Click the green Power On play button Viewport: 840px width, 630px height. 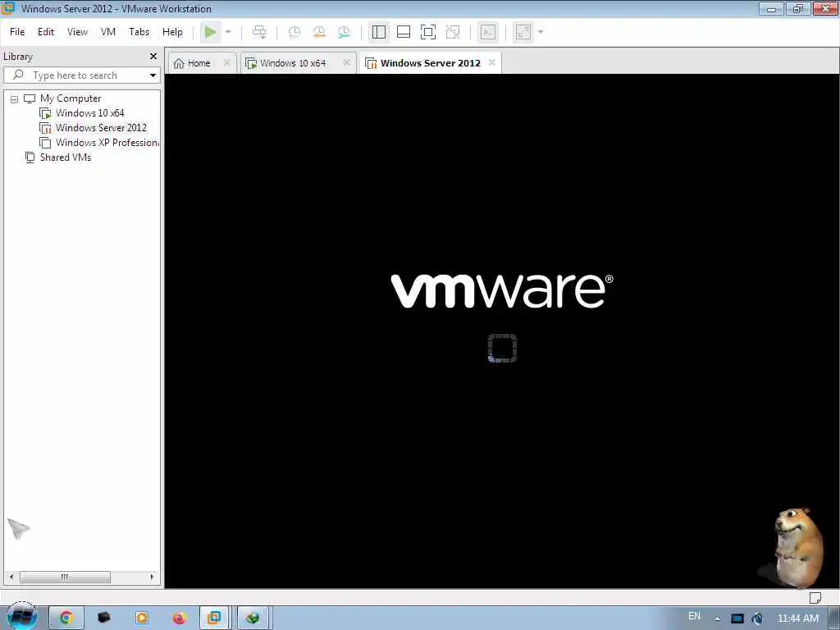(211, 32)
